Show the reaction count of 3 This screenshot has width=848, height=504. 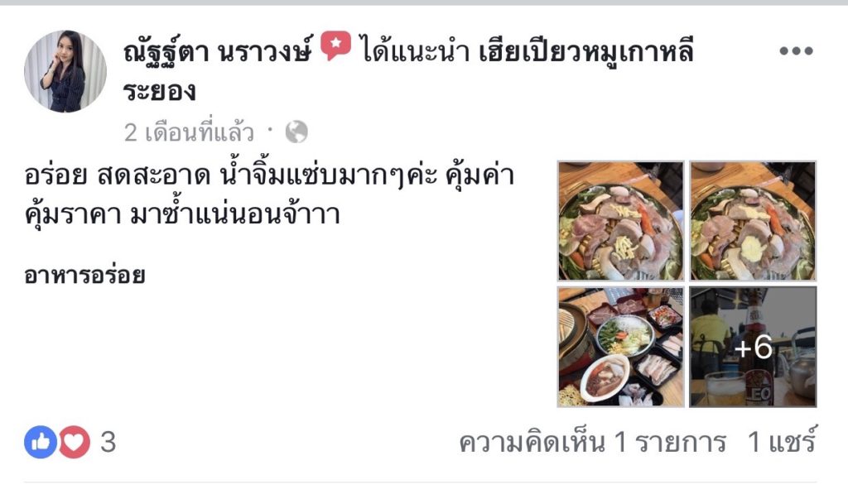click(108, 443)
